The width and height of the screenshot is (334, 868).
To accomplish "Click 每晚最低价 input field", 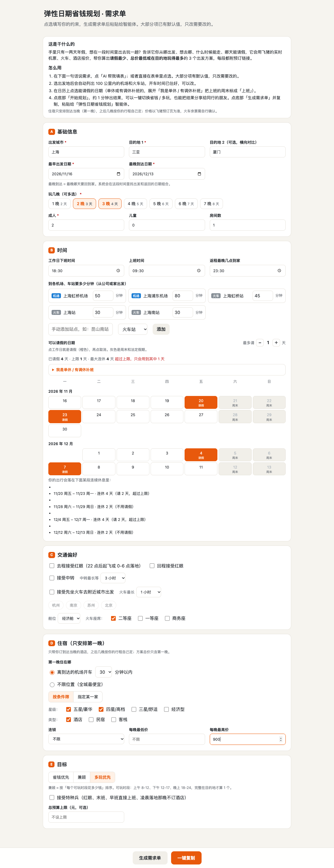I will (x=167, y=739).
